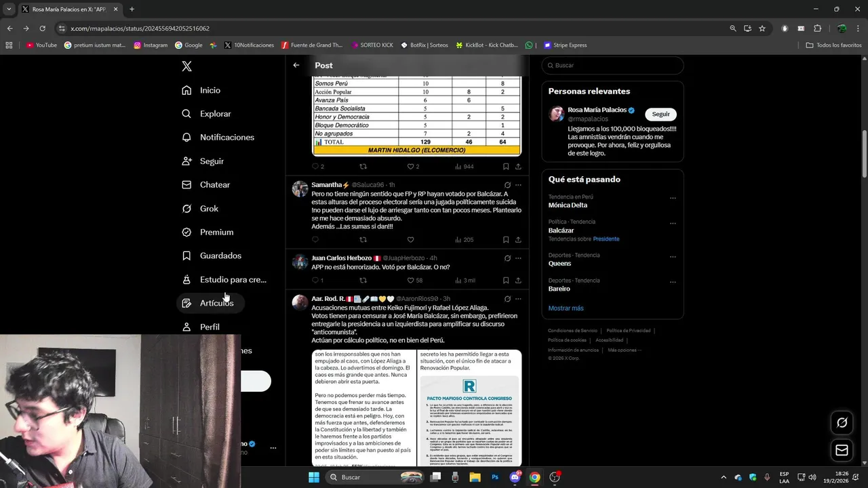
Task: Bookmark Juan Carlos Herbozo's post
Action: click(506, 280)
